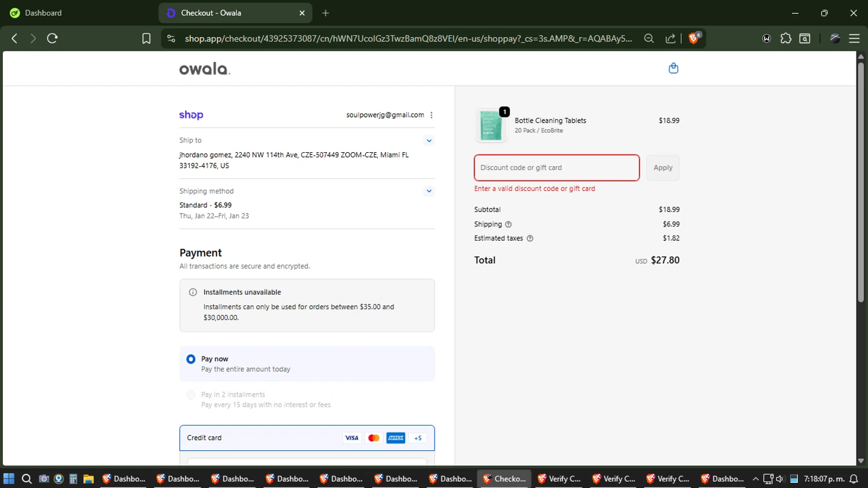Reload the checkout page

click(52, 38)
